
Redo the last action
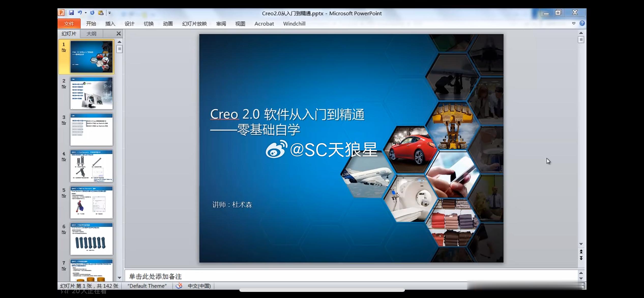(92, 13)
